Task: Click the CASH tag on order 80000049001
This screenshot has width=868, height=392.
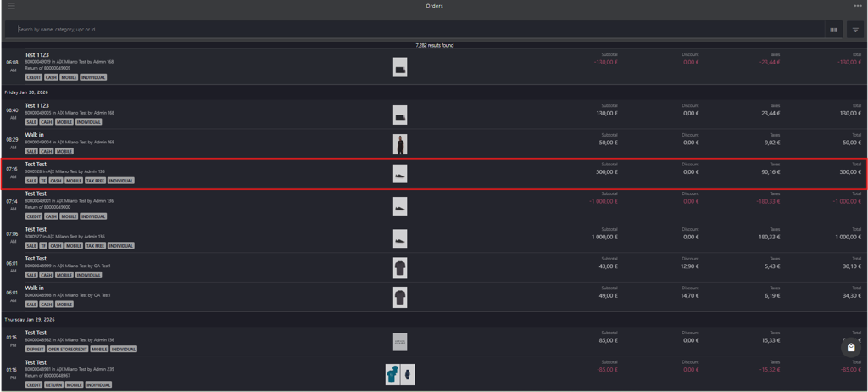Action: click(51, 216)
